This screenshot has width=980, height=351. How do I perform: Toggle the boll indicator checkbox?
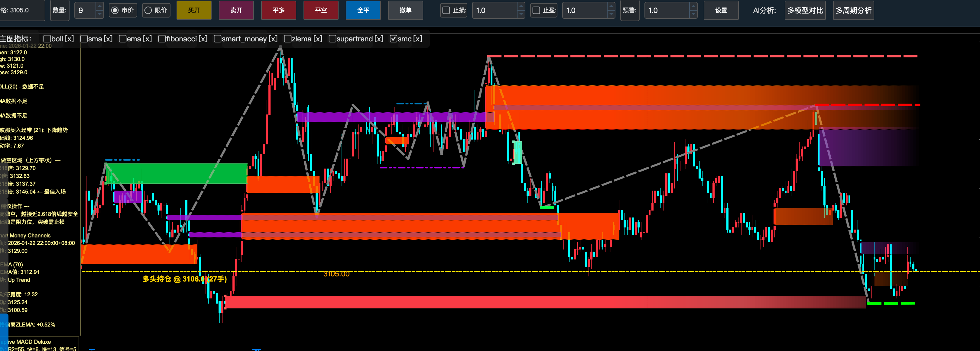[47, 39]
